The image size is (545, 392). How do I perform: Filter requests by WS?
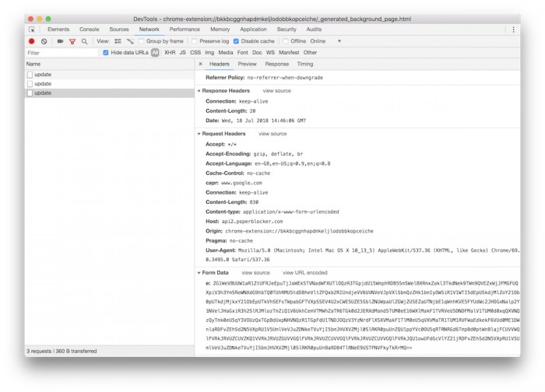(x=270, y=53)
